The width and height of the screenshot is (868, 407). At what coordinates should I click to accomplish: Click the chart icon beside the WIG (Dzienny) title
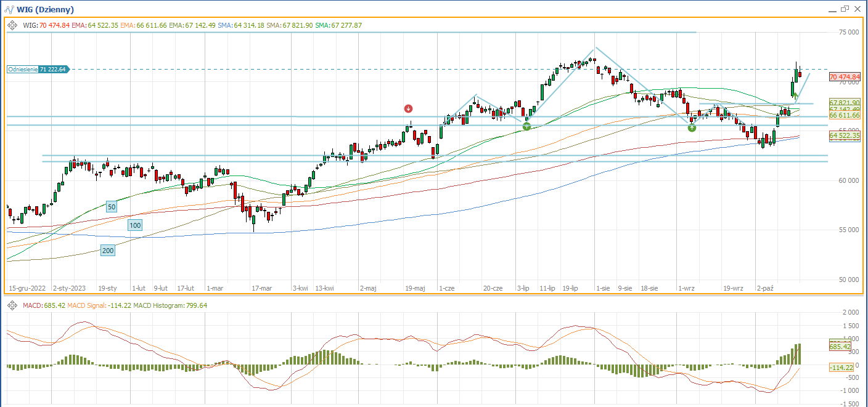(x=11, y=9)
